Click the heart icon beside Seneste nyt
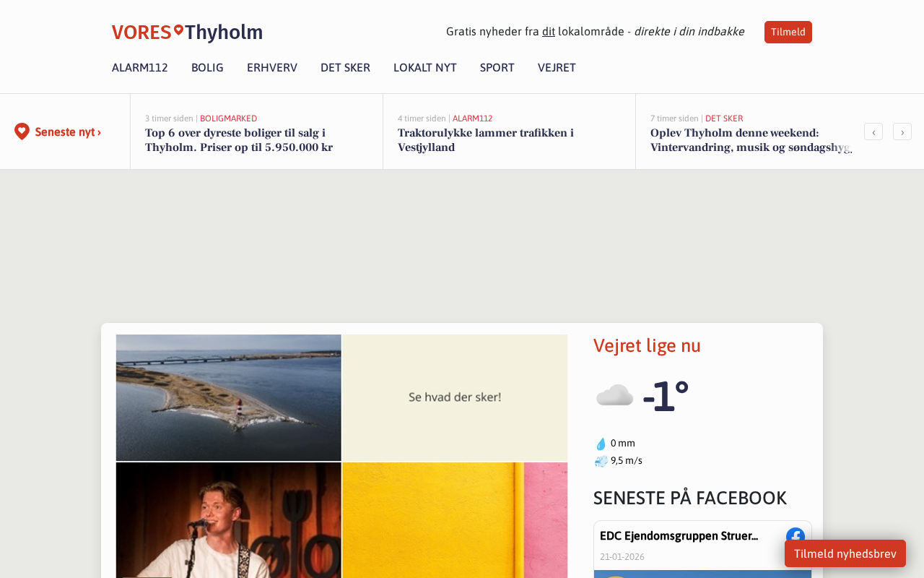The image size is (924, 578). [x=22, y=131]
